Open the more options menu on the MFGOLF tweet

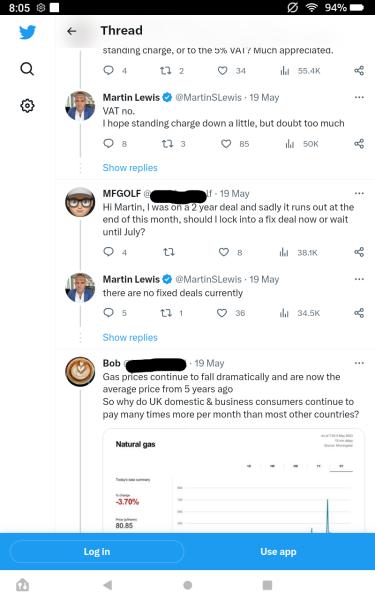click(x=359, y=193)
